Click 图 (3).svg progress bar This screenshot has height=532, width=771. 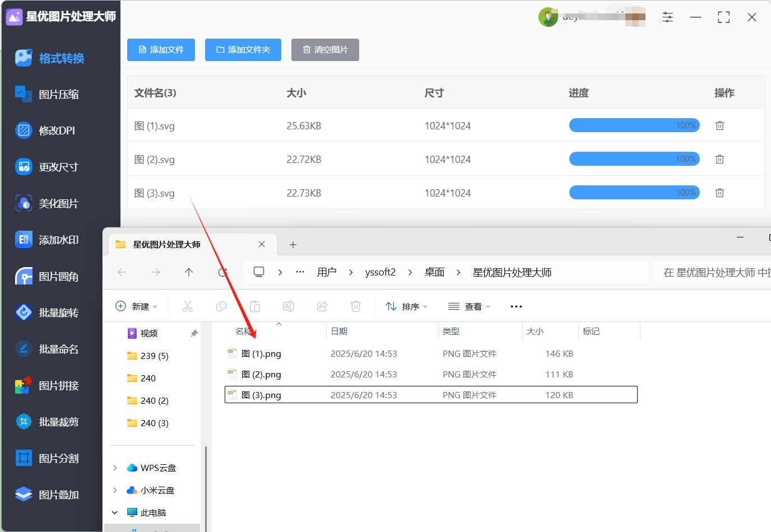[634, 193]
